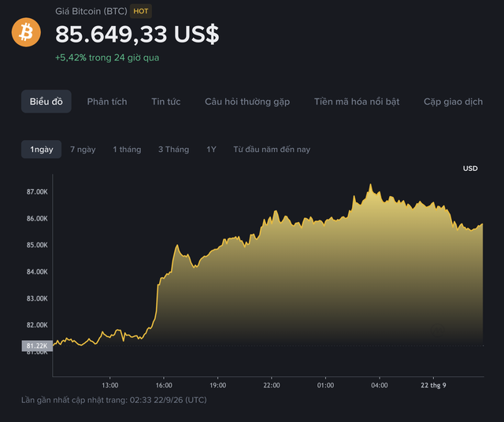
Task: Click the 83.00K y-axis label
Action: point(37,298)
